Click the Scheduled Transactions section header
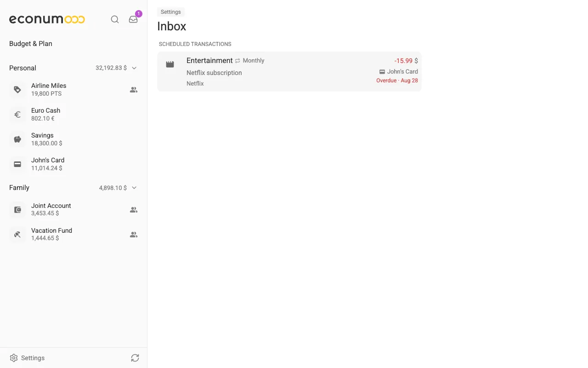The image size is (588, 368). (x=195, y=44)
